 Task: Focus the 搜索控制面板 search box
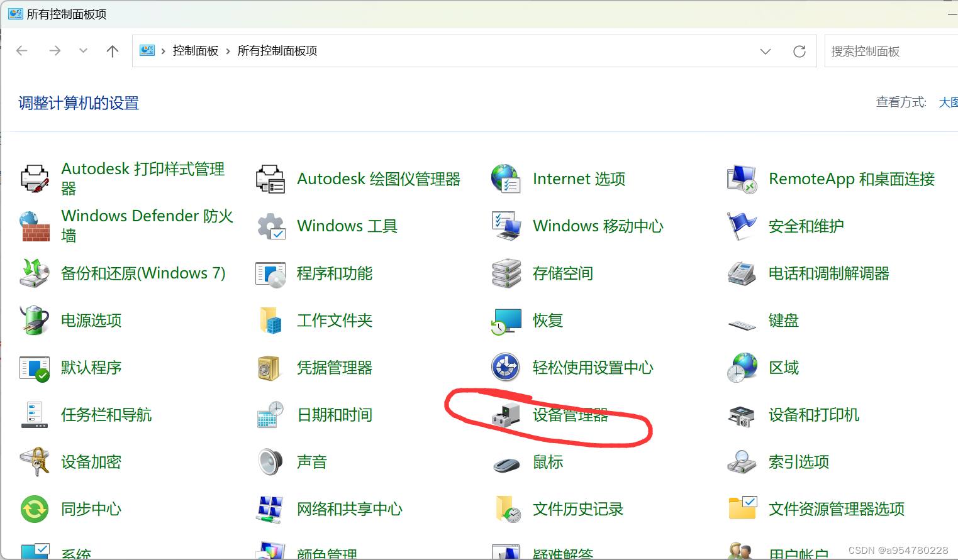click(x=891, y=51)
